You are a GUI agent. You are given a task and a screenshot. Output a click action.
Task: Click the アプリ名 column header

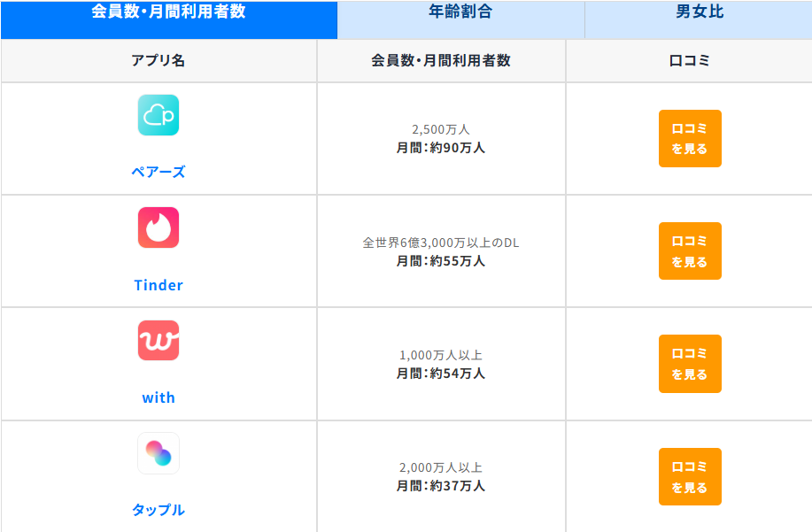click(x=159, y=61)
